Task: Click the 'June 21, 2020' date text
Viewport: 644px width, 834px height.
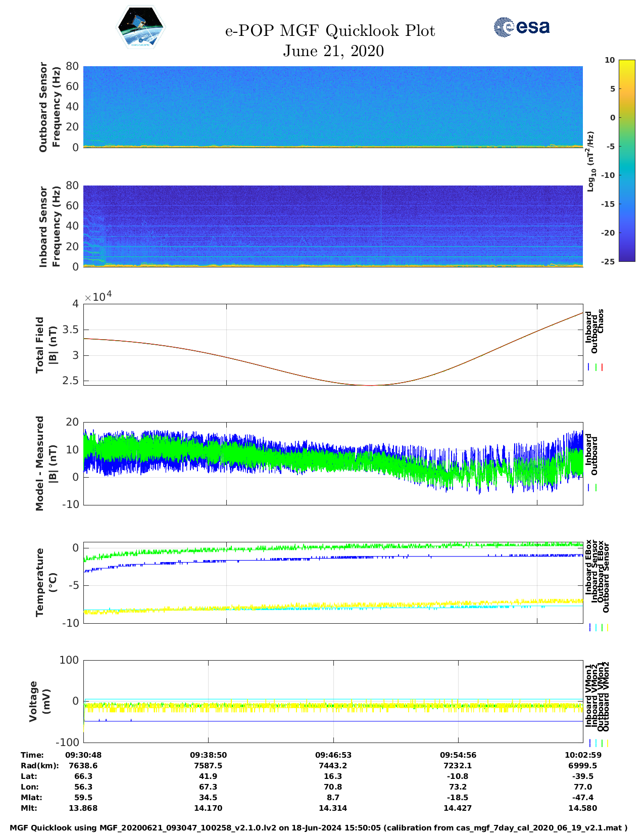Action: [333, 51]
